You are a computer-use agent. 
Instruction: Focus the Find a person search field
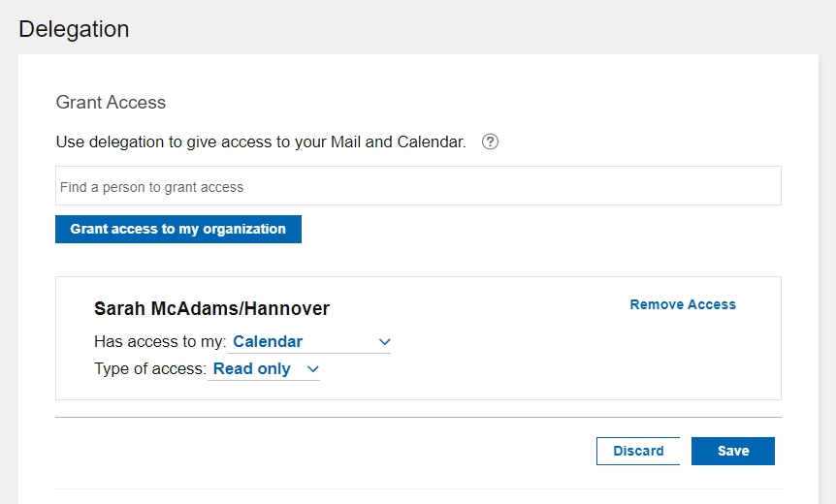[x=418, y=186]
